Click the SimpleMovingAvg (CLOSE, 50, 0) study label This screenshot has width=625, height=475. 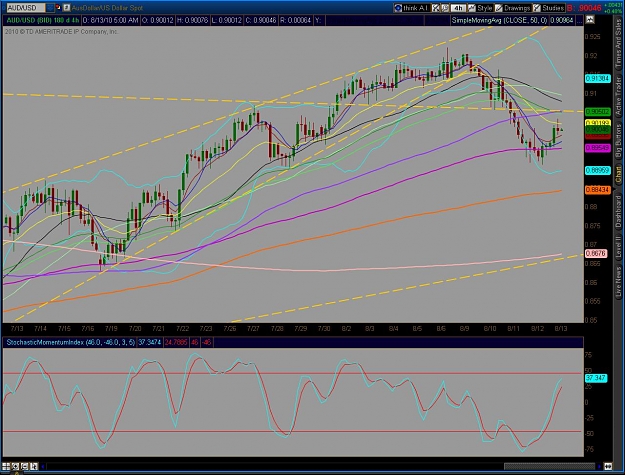point(499,20)
